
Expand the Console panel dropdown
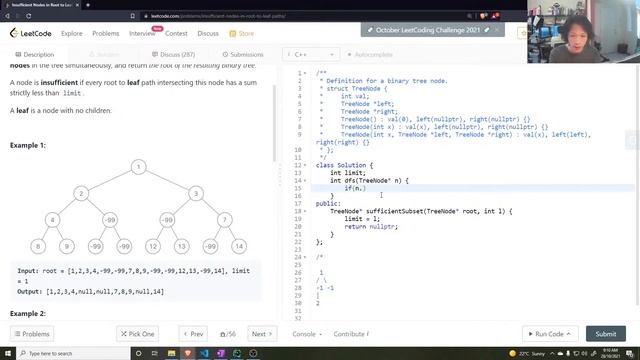click(307, 334)
